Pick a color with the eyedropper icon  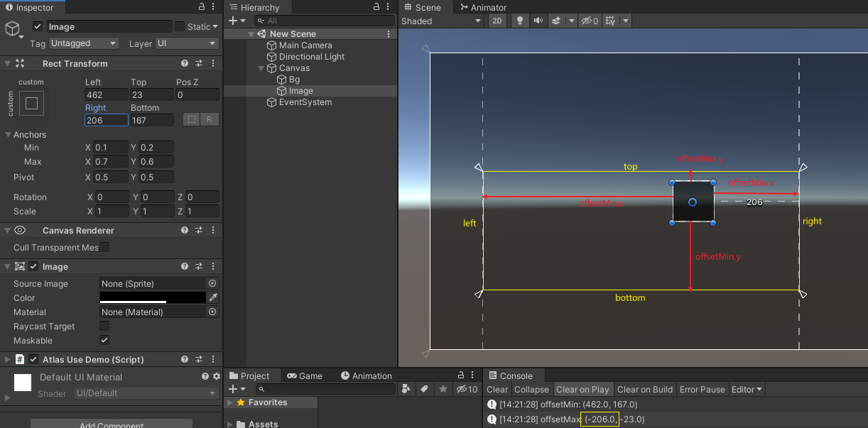point(212,297)
